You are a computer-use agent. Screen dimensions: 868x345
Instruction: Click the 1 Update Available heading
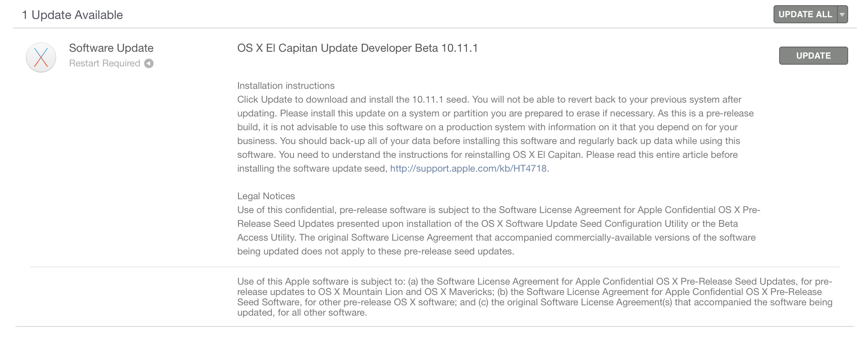click(x=72, y=15)
